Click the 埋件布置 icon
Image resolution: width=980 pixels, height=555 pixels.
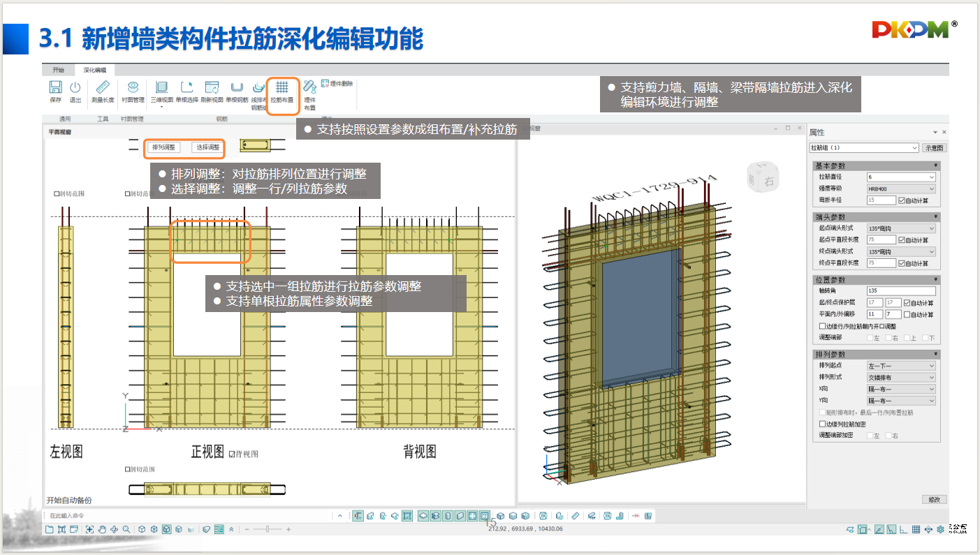coord(309,88)
